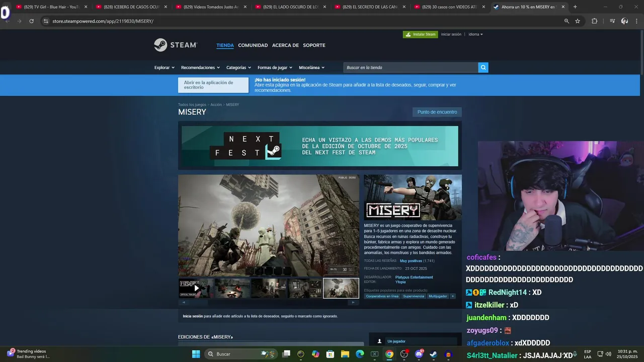Screen dimensions: 644x362
Task: Open the idioma language dropdown
Action: tap(475, 34)
